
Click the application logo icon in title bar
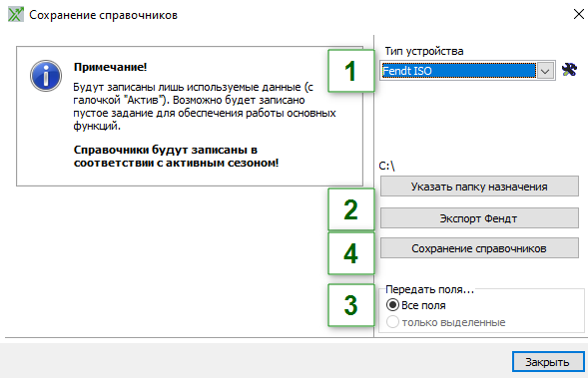pyautogui.click(x=16, y=15)
